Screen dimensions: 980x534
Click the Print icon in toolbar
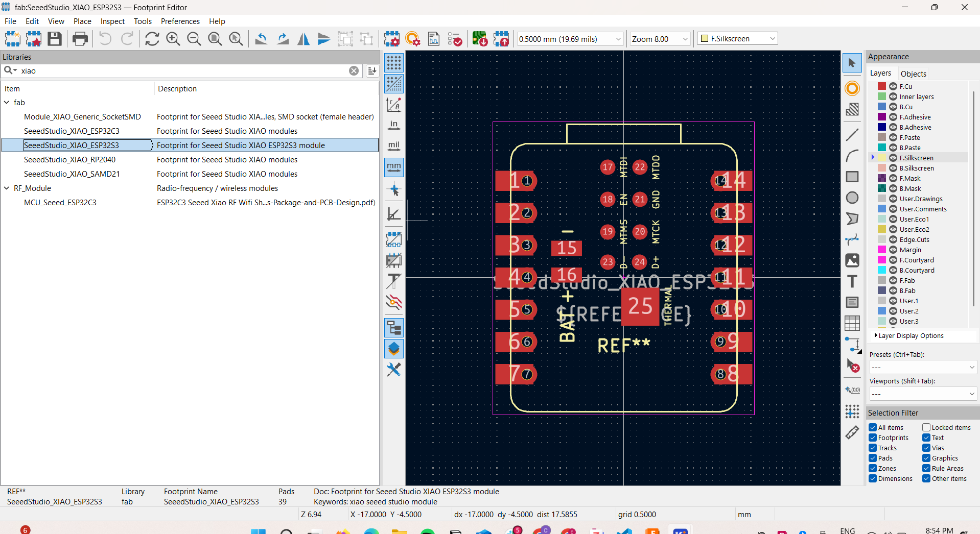80,39
